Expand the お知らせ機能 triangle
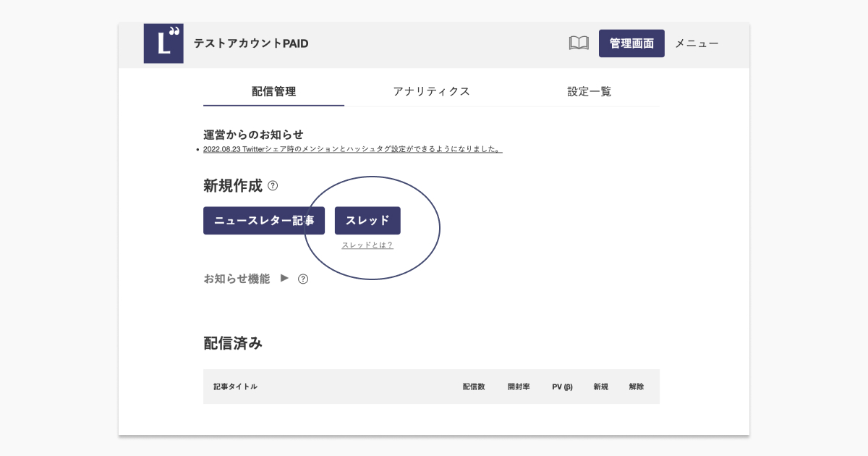Viewport: 868px width, 456px height. click(285, 278)
